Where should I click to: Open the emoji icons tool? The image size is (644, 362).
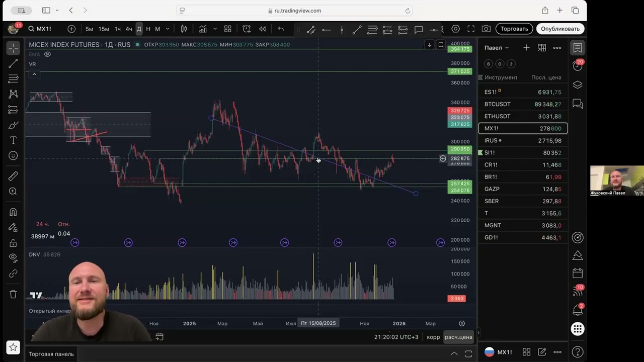coord(13,156)
